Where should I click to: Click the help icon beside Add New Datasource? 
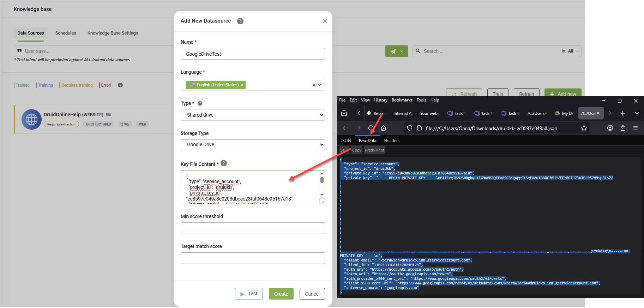coord(240,21)
